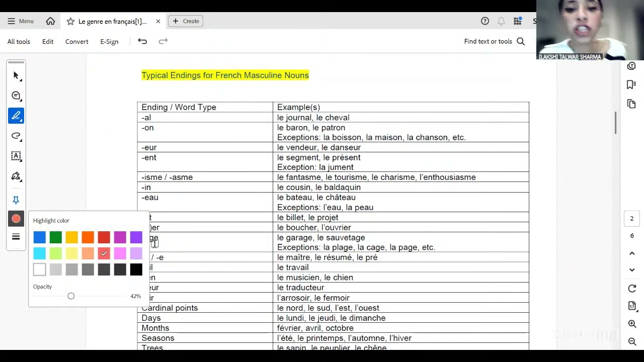The height and width of the screenshot is (362, 644).
Task: Pick the lavender highlight swatch
Action: click(x=136, y=253)
